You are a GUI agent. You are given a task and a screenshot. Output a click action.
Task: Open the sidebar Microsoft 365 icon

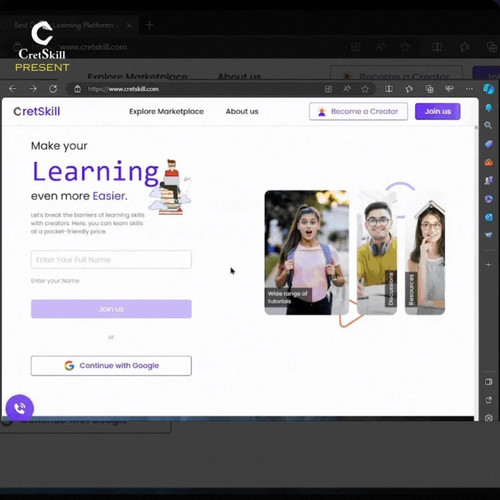pyautogui.click(x=489, y=199)
